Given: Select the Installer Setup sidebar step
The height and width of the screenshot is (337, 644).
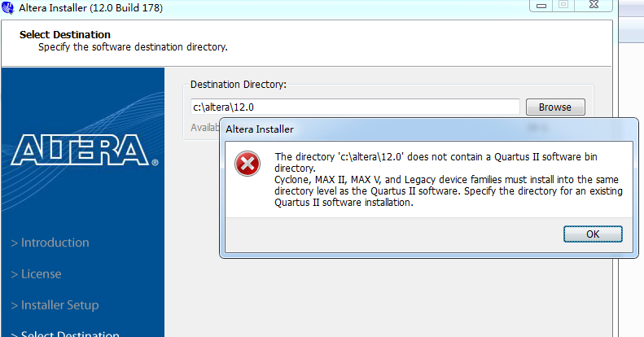Looking at the screenshot, I should [55, 305].
